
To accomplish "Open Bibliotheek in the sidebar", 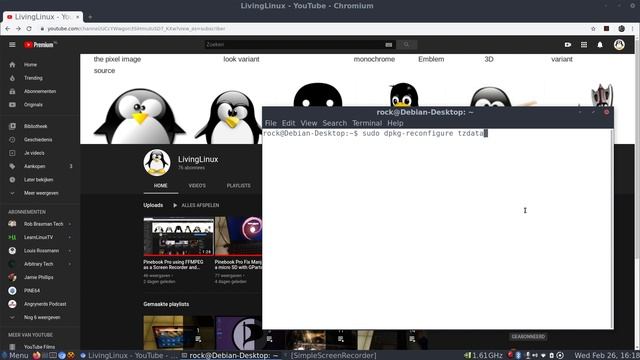I will (36, 127).
